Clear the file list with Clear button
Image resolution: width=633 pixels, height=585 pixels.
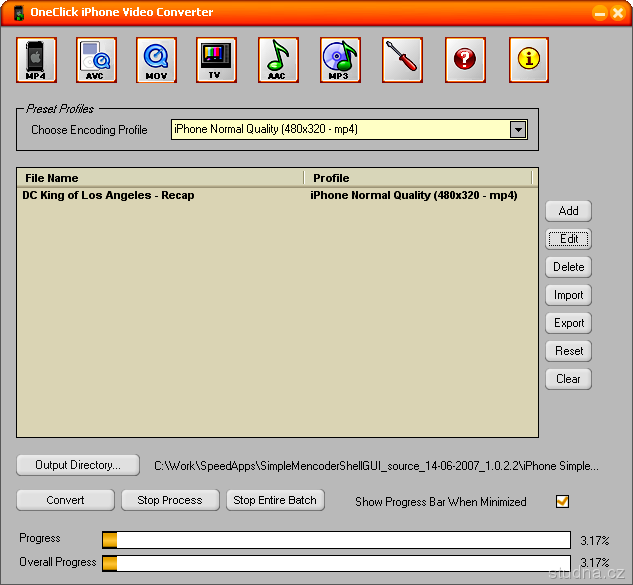click(x=568, y=379)
